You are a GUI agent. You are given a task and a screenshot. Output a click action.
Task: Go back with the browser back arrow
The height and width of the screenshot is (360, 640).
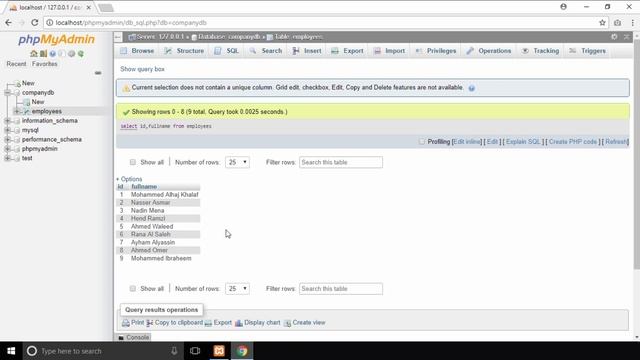pyautogui.click(x=9, y=23)
